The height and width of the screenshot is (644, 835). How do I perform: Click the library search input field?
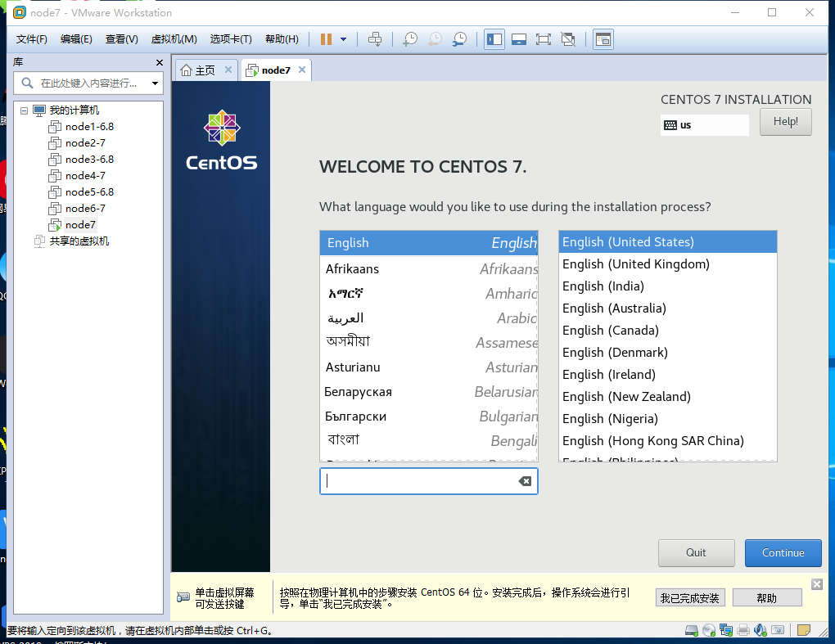[88, 83]
